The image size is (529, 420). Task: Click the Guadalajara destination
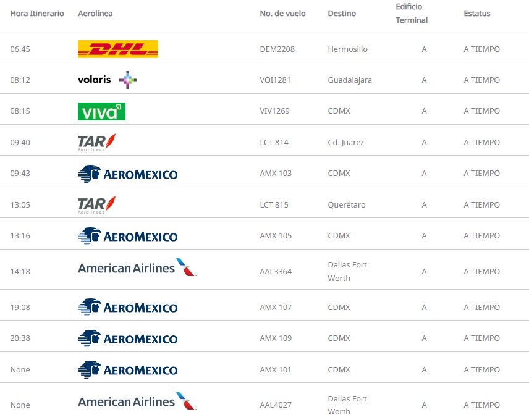click(x=350, y=80)
